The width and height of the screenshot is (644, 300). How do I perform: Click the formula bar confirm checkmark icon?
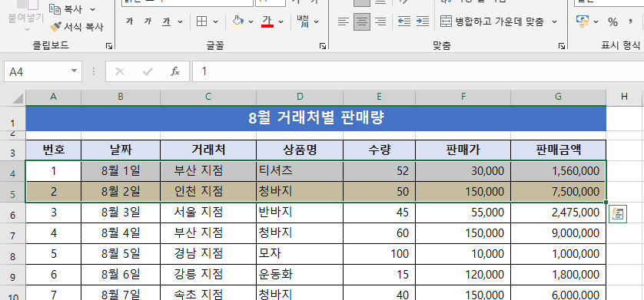pyautogui.click(x=148, y=71)
